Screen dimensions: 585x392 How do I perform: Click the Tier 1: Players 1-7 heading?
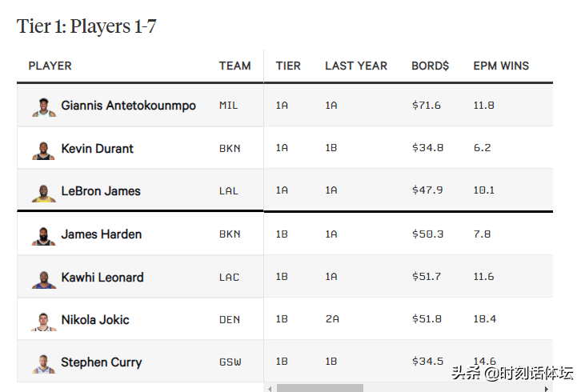86,26
